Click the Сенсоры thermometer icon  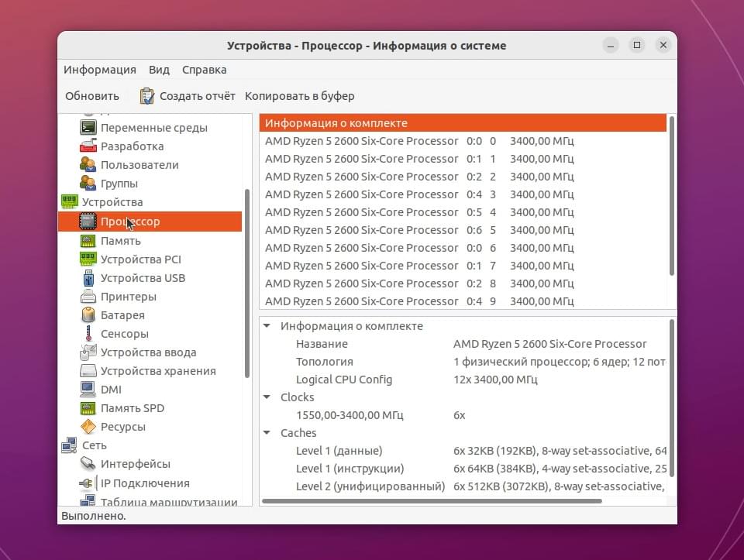88,333
